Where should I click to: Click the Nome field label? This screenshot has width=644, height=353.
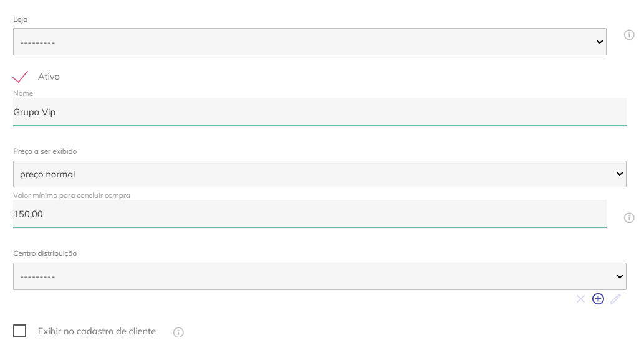coord(23,93)
